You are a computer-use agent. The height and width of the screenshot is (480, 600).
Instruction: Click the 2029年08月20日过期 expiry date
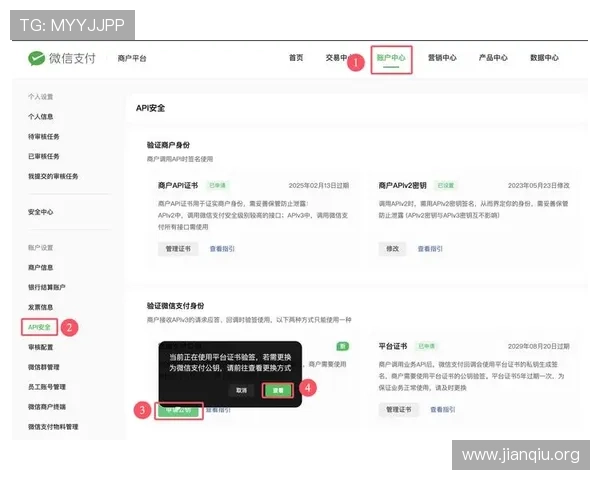click(539, 346)
